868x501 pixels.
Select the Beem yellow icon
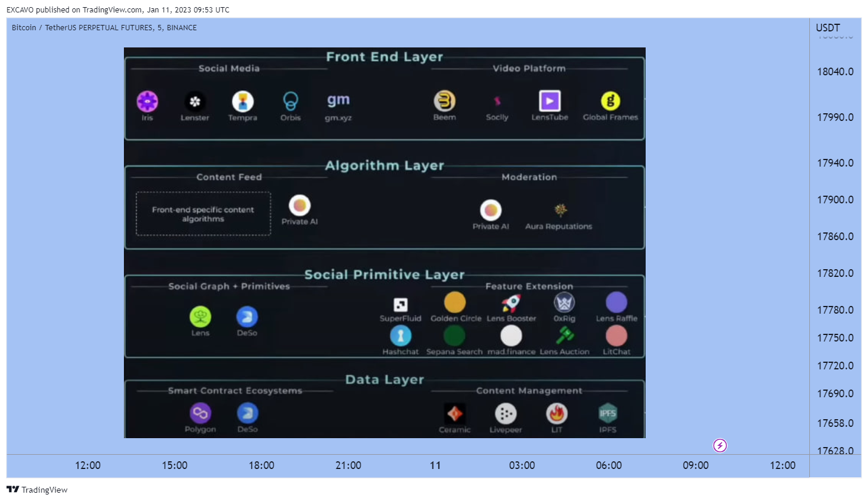tap(445, 101)
